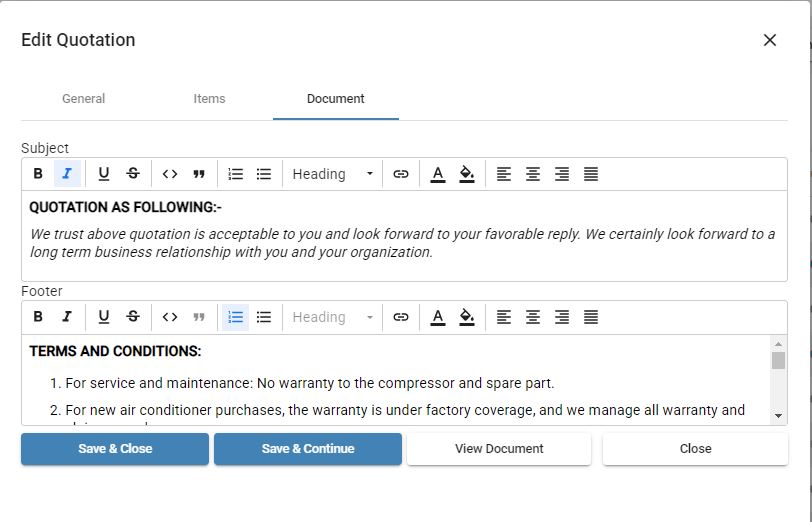The height and width of the screenshot is (522, 812).
Task: Click the Footer scrollbar thumb
Action: 778,360
